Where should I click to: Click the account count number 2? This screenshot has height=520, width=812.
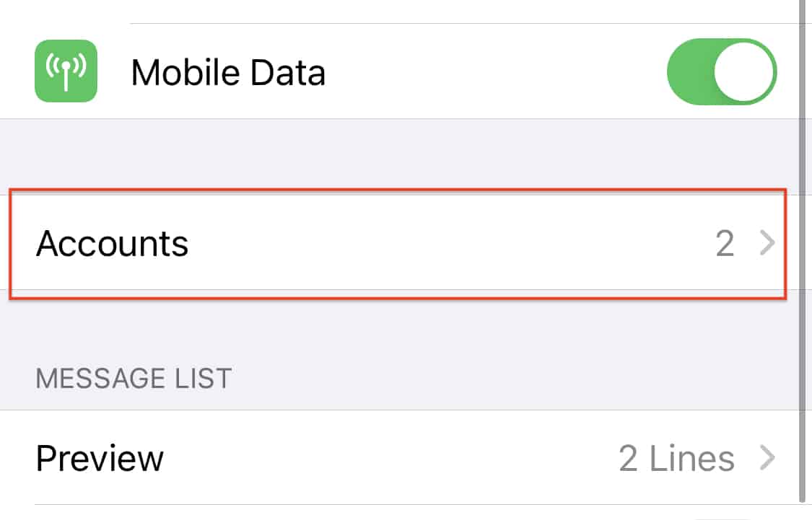coord(725,244)
